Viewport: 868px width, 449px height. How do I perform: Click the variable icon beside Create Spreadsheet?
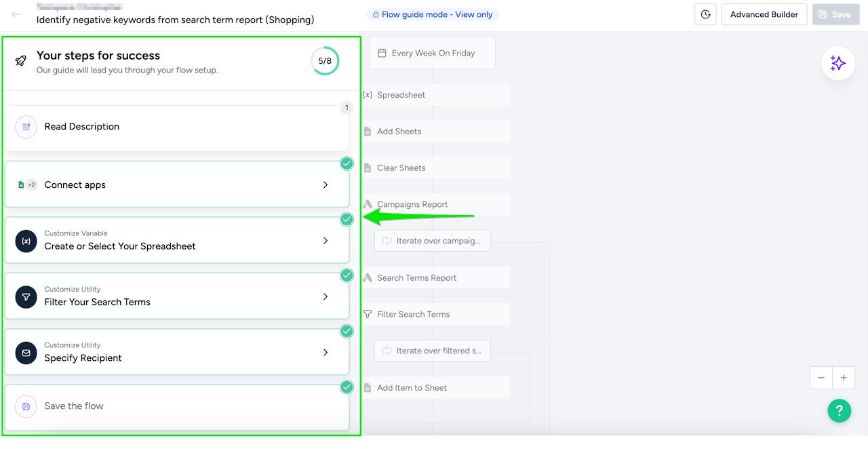pyautogui.click(x=26, y=241)
